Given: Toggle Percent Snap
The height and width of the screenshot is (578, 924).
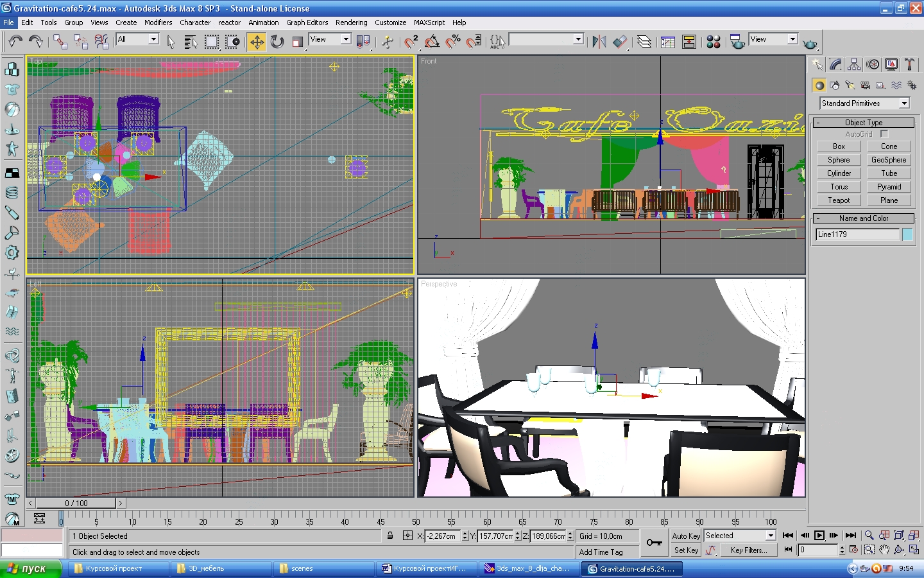Looking at the screenshot, I should (x=452, y=42).
